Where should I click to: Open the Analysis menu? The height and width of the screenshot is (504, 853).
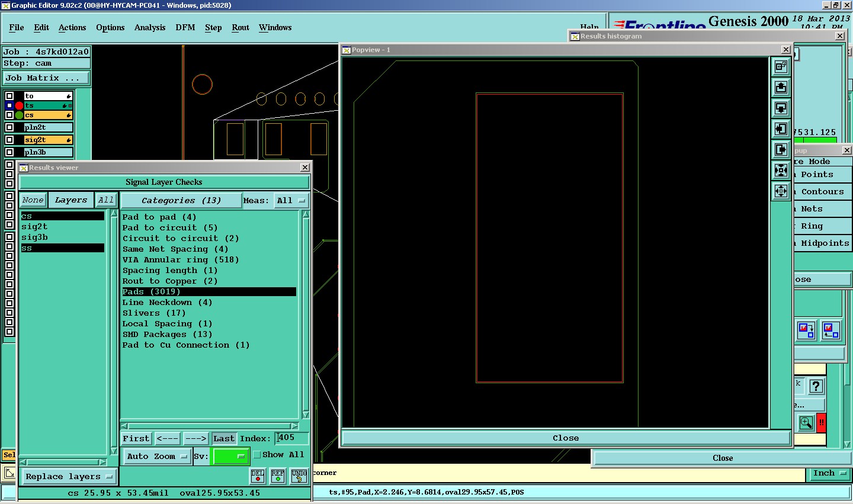click(x=150, y=27)
